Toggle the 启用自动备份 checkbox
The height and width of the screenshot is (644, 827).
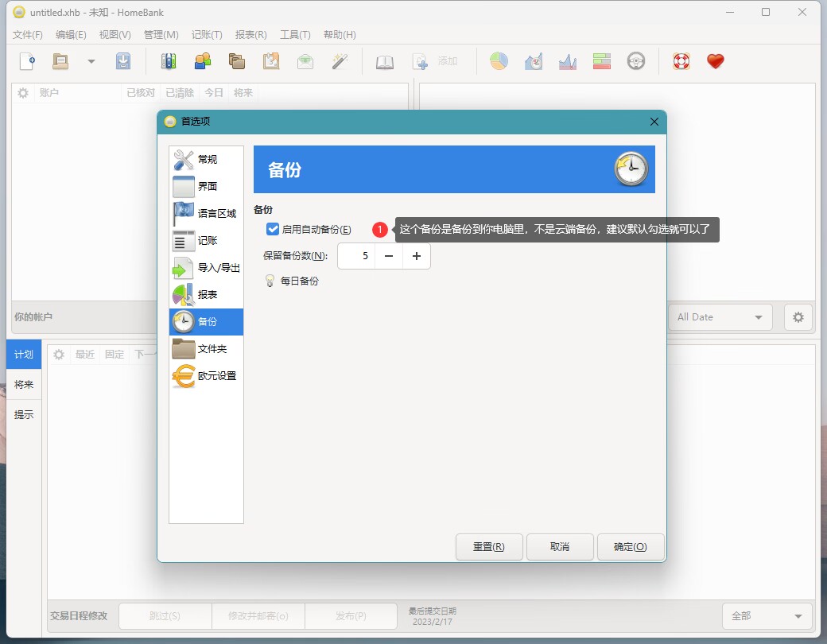click(x=272, y=229)
